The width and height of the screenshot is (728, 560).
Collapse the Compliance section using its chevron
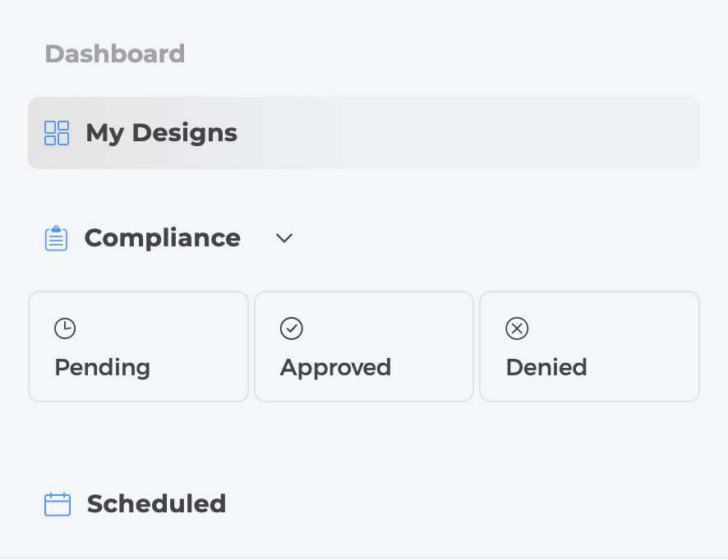click(284, 238)
